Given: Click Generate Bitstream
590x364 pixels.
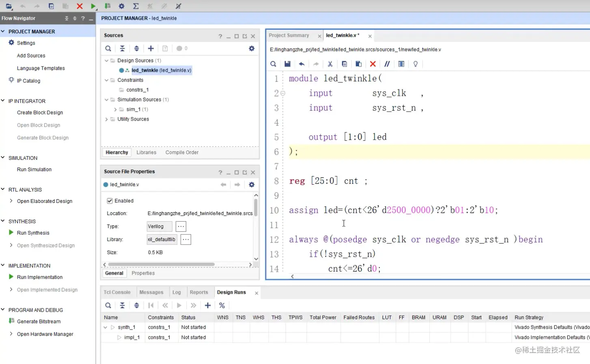Looking at the screenshot, I should click(39, 321).
